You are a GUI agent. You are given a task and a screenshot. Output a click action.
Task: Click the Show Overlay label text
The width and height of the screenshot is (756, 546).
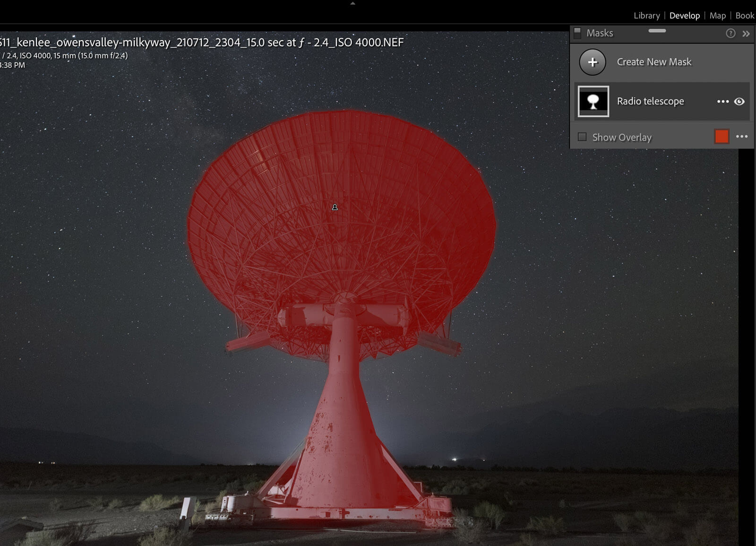[622, 138]
